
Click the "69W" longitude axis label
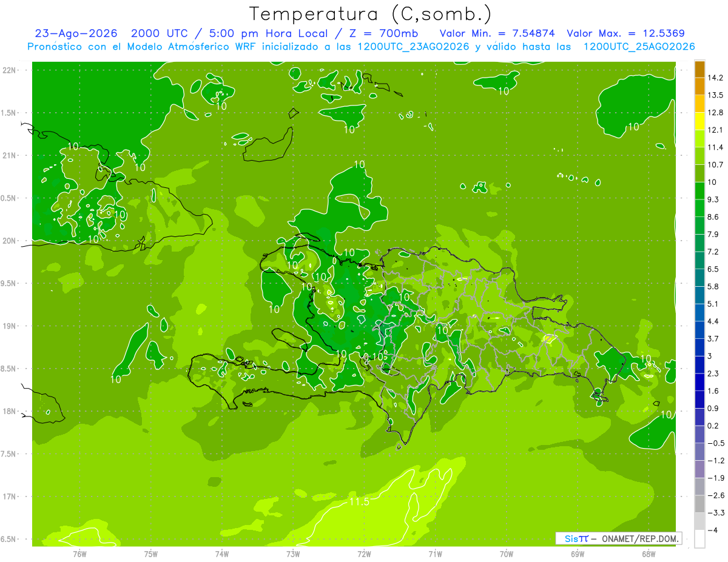coord(578,554)
